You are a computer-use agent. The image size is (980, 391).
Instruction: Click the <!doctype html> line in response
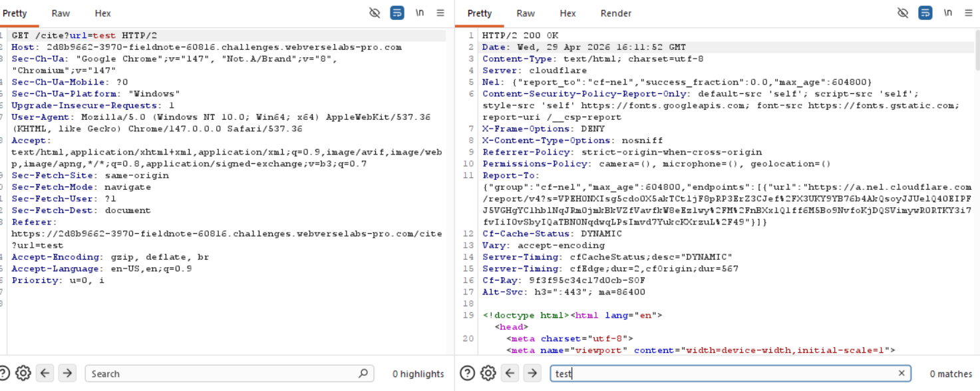pyautogui.click(x=572, y=315)
